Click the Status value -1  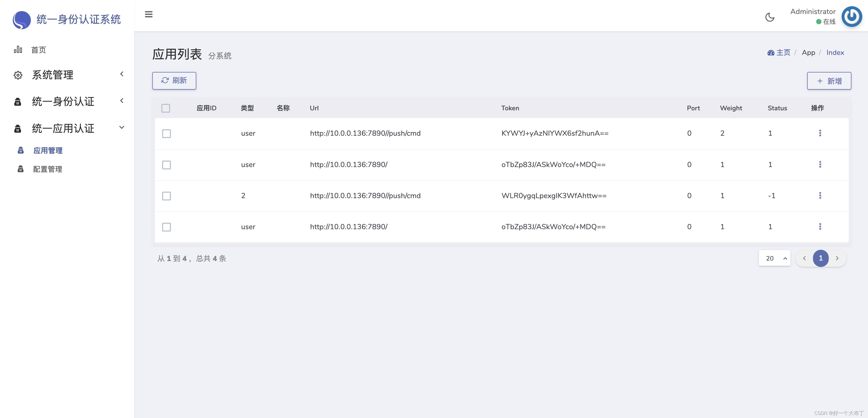(772, 196)
